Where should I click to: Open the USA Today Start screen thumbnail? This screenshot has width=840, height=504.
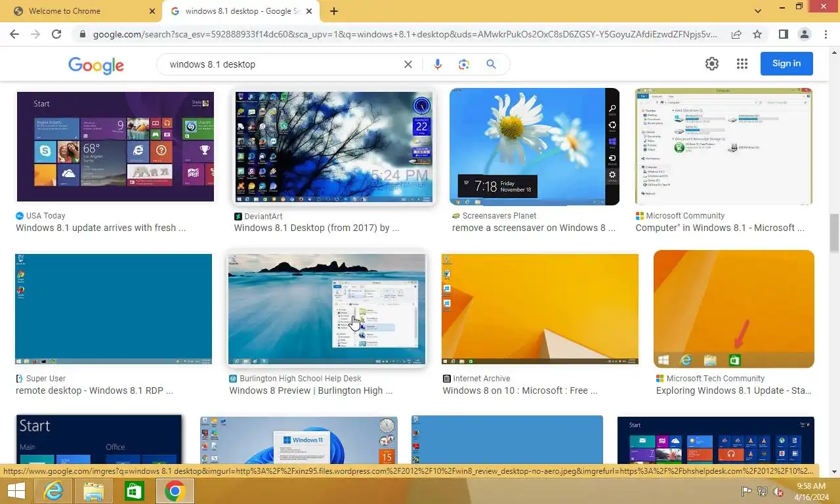coord(115,146)
